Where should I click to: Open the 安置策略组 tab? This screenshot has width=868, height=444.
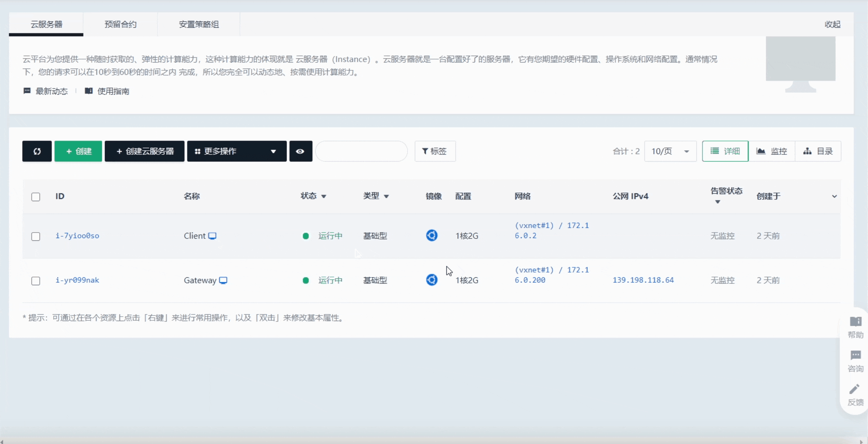point(199,24)
